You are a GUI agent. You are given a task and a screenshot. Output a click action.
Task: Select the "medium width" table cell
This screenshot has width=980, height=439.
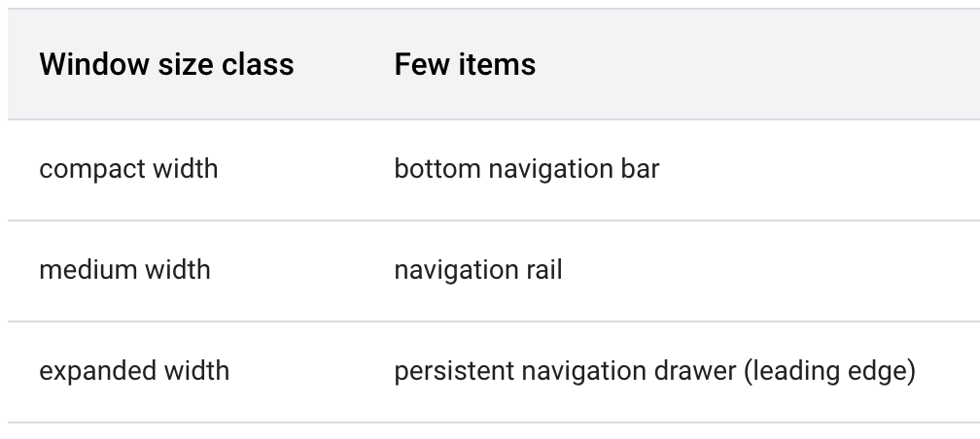pyautogui.click(x=124, y=269)
